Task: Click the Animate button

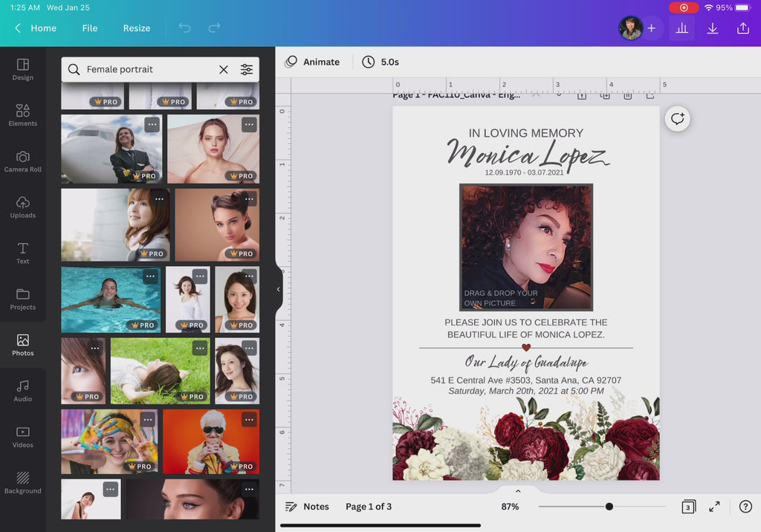Action: (x=312, y=62)
